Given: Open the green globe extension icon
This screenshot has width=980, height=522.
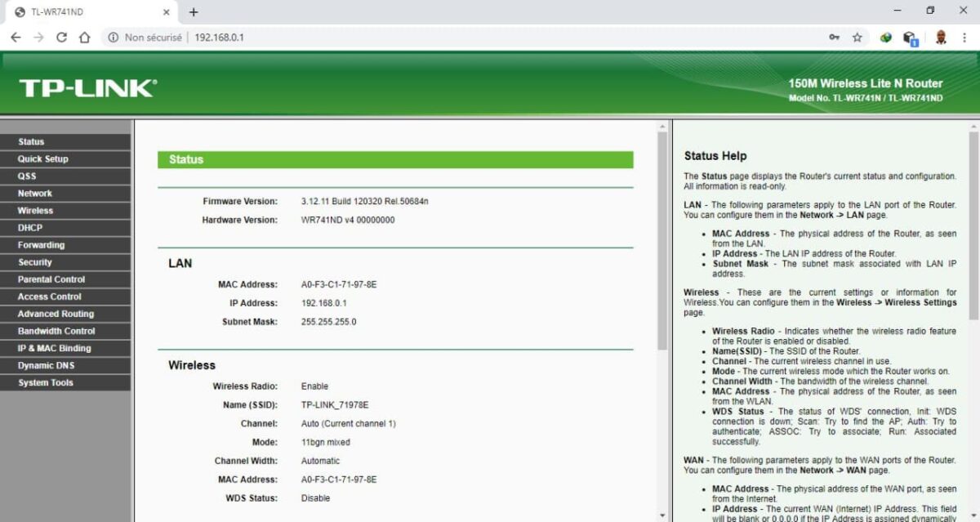Looking at the screenshot, I should [x=885, y=38].
